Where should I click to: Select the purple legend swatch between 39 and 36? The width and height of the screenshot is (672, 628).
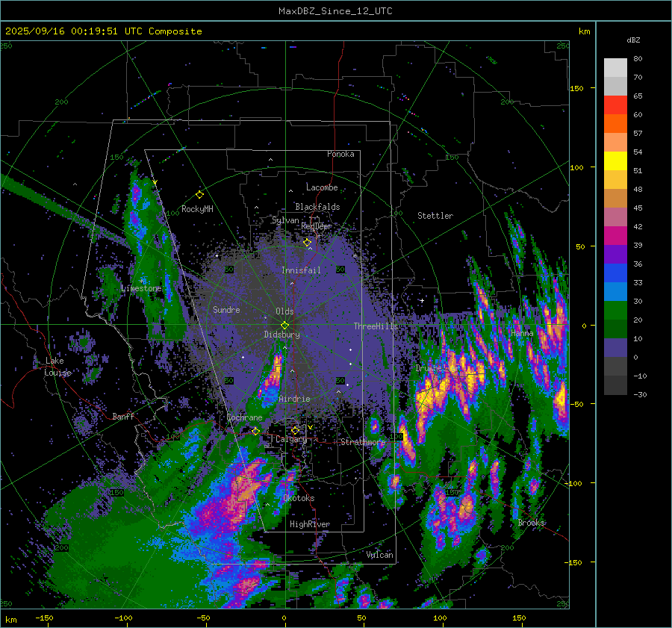pos(615,254)
